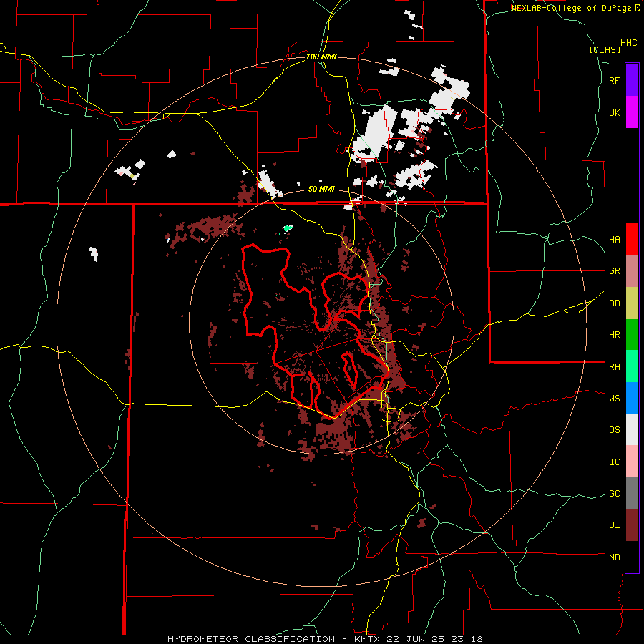Click the HR legend label
This screenshot has height=644, width=644.
tap(614, 335)
